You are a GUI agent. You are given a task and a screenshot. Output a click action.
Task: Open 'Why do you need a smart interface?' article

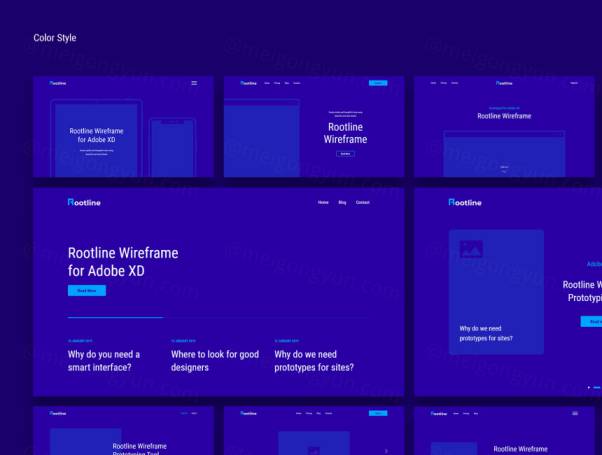[104, 360]
